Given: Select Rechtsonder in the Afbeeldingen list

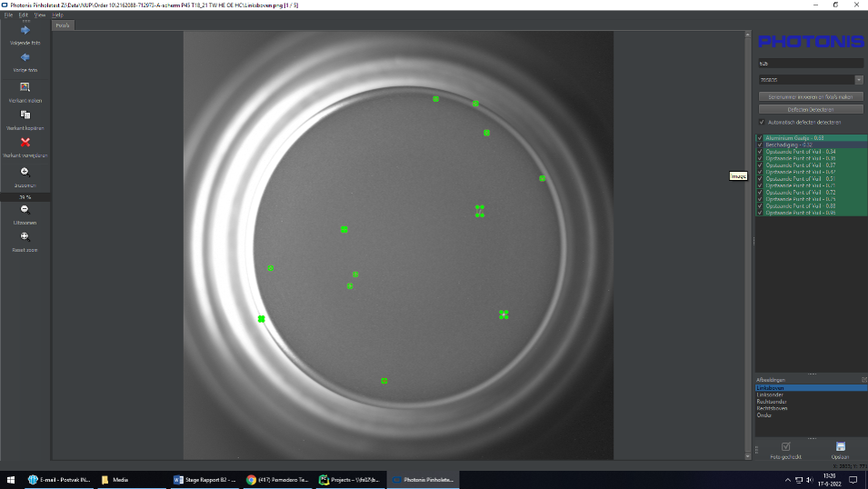Looking at the screenshot, I should [771, 402].
